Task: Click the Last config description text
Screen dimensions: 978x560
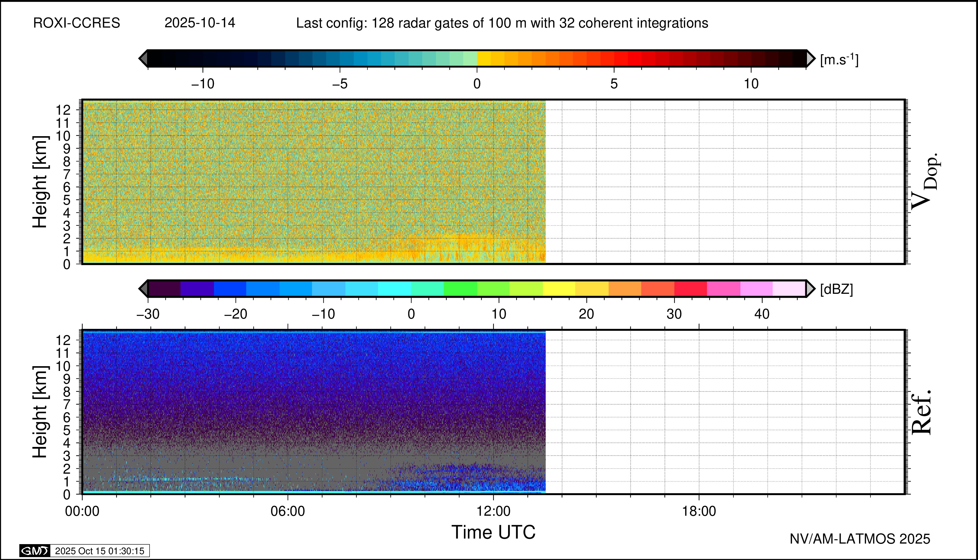Action: click(x=502, y=23)
